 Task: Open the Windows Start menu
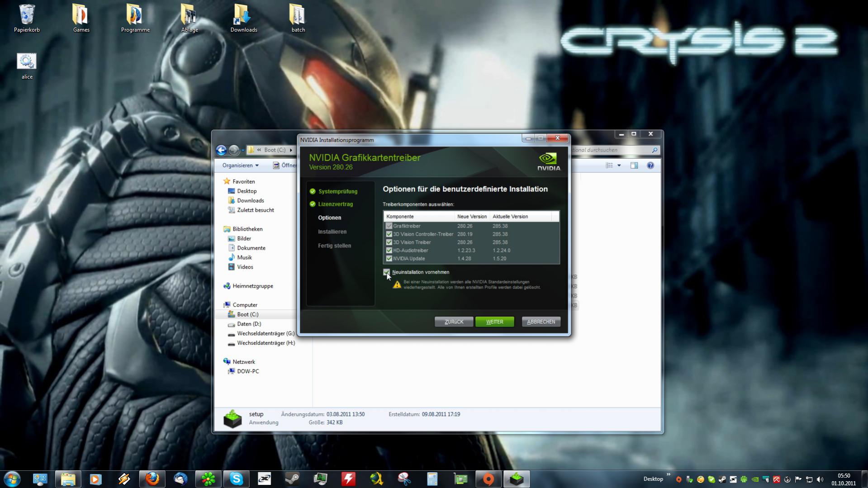pos(12,479)
